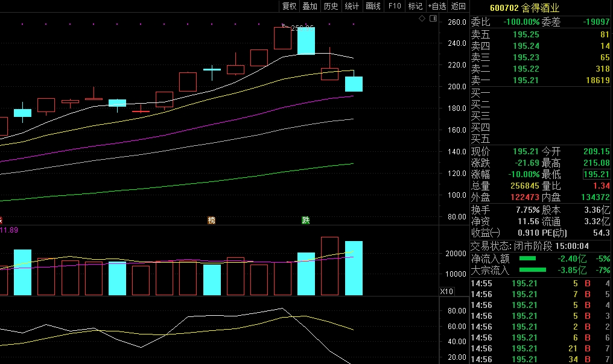Click the 买一 bid row label
The image size is (613, 364).
(x=480, y=93)
